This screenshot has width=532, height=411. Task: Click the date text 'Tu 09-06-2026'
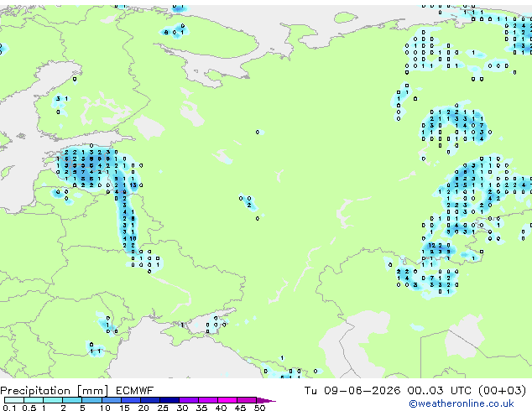pyautogui.click(x=352, y=391)
